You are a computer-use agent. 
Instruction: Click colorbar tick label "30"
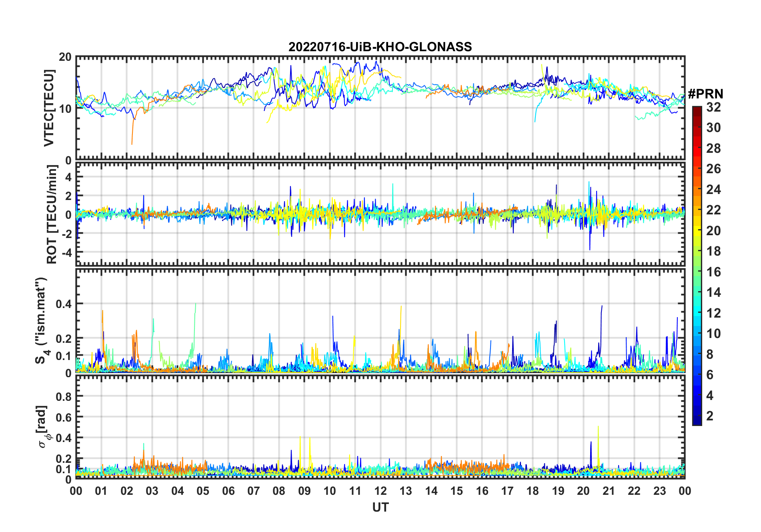click(x=713, y=128)
